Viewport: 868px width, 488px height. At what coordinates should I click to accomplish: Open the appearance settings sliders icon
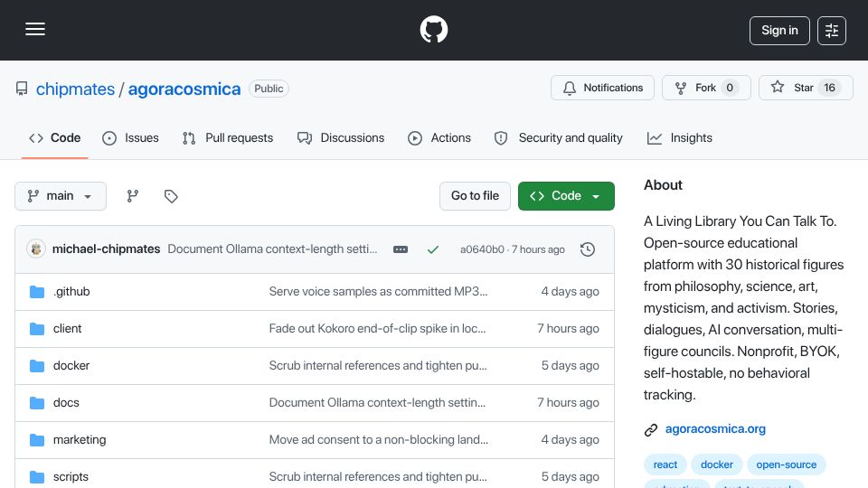[x=832, y=31]
